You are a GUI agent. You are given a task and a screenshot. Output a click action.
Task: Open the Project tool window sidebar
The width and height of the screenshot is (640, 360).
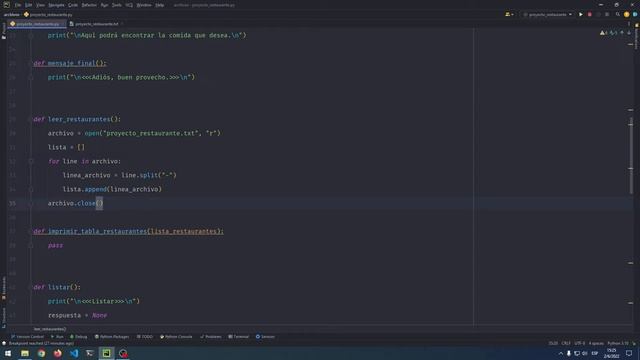(x=4, y=31)
